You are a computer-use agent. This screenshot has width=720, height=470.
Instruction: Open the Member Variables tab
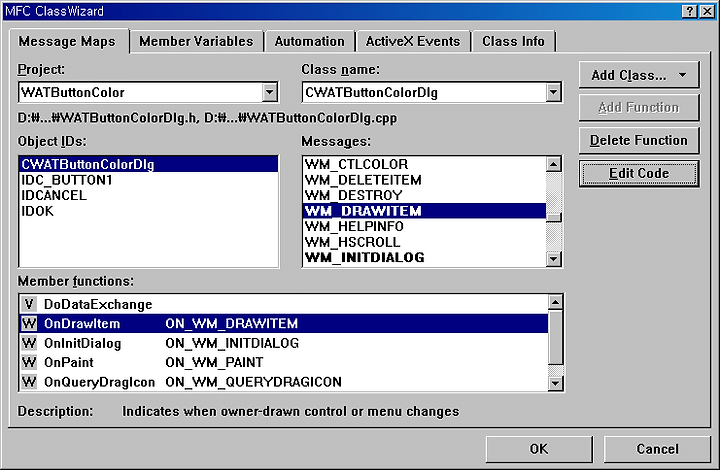[x=196, y=41]
